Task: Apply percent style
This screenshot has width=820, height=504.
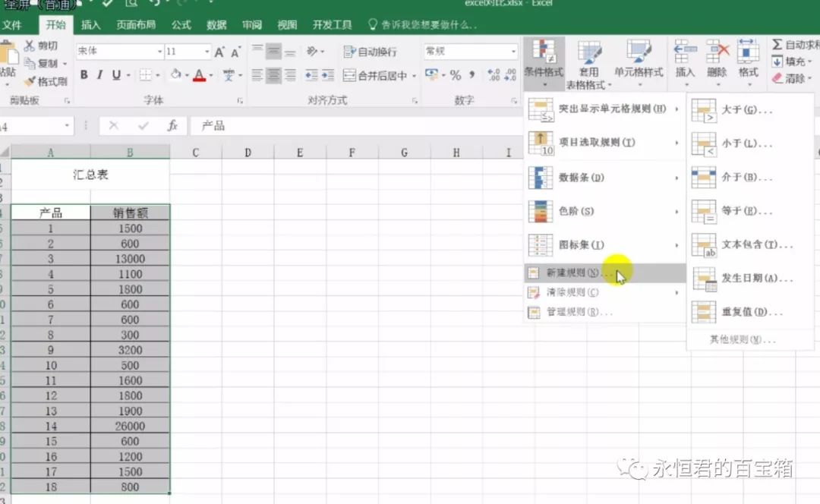Action: point(456,75)
